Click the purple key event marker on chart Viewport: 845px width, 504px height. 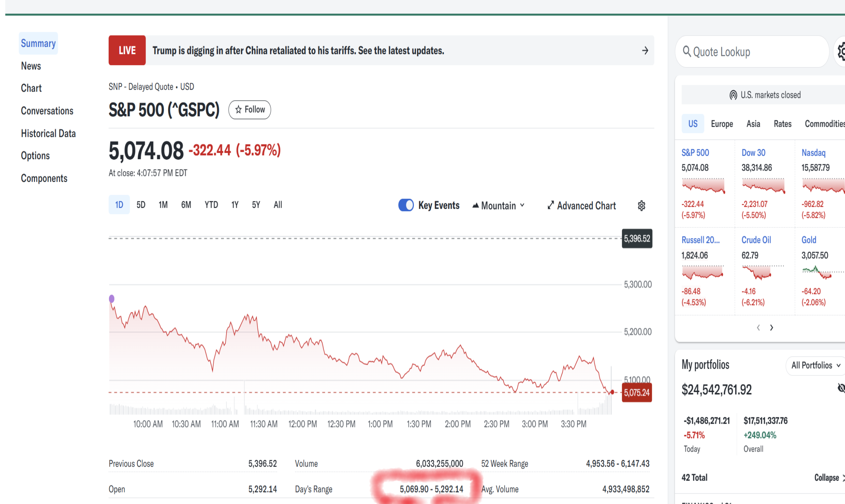[112, 299]
